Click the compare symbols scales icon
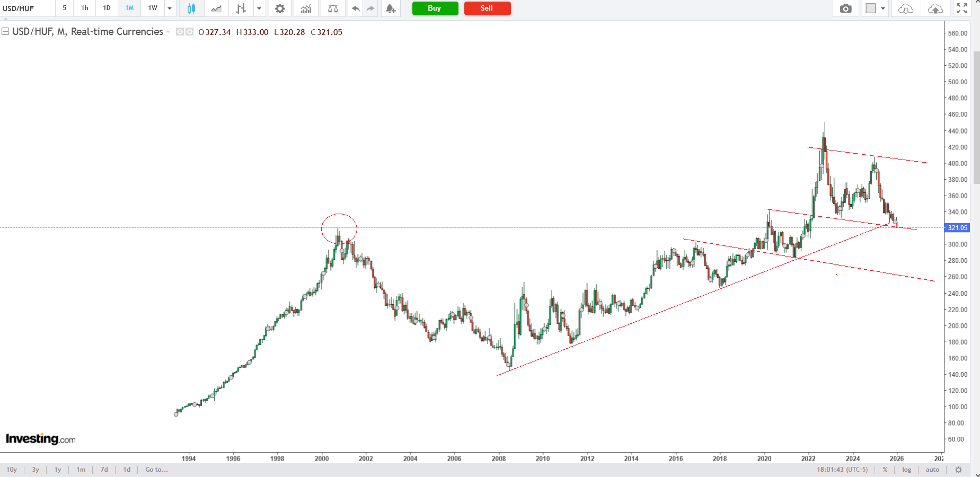This screenshot has width=980, height=477. point(333,8)
